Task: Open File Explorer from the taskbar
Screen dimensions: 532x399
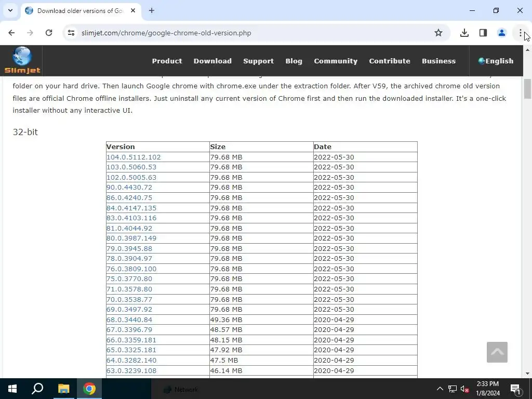Action: coord(63,389)
